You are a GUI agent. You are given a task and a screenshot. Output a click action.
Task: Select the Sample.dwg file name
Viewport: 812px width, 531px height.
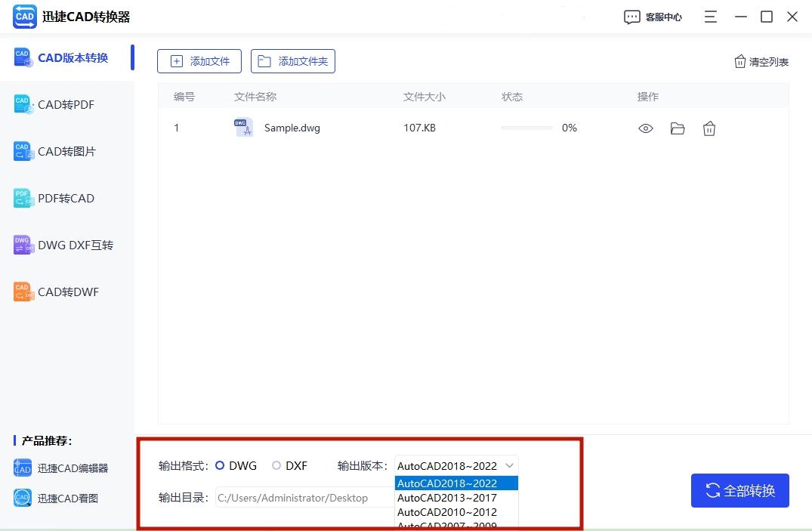pyautogui.click(x=292, y=128)
